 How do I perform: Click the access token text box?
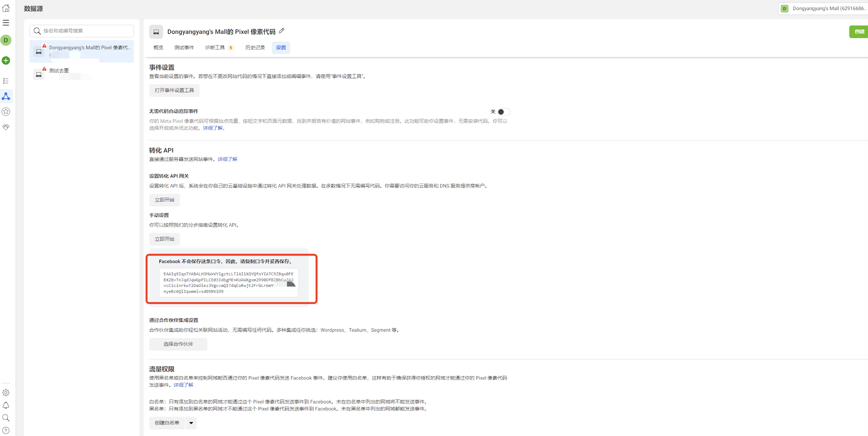229,283
